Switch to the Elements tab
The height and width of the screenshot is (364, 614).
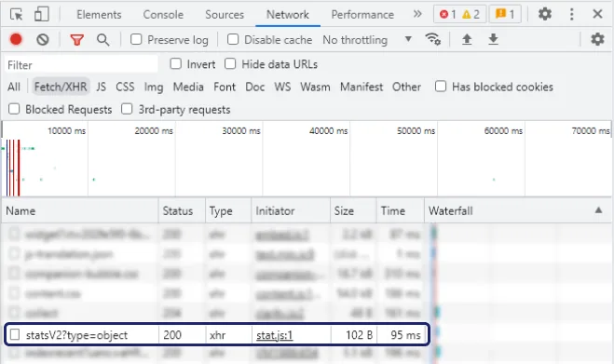[x=99, y=15]
